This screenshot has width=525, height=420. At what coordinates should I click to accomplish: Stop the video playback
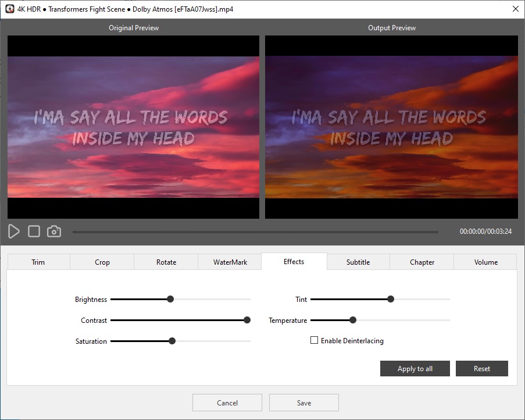(34, 232)
